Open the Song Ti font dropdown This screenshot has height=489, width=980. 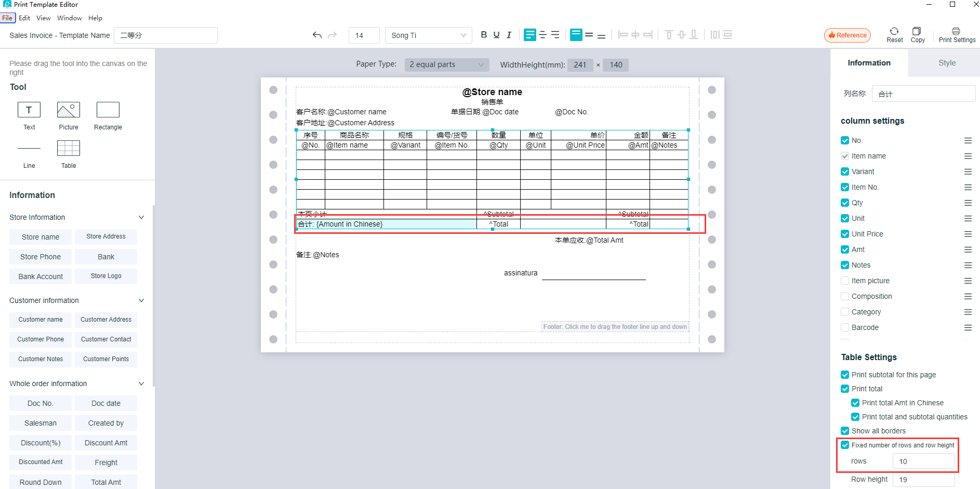pyautogui.click(x=428, y=35)
